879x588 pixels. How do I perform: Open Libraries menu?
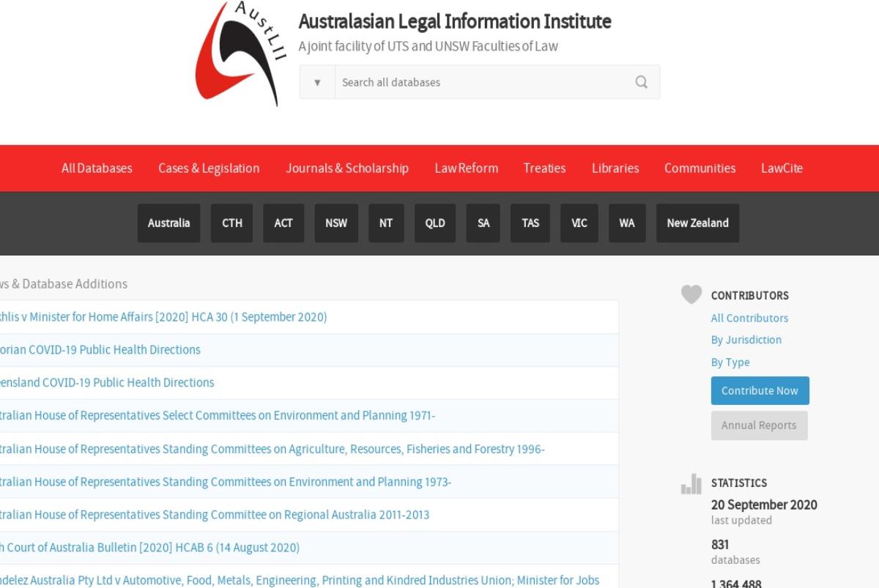tap(615, 168)
